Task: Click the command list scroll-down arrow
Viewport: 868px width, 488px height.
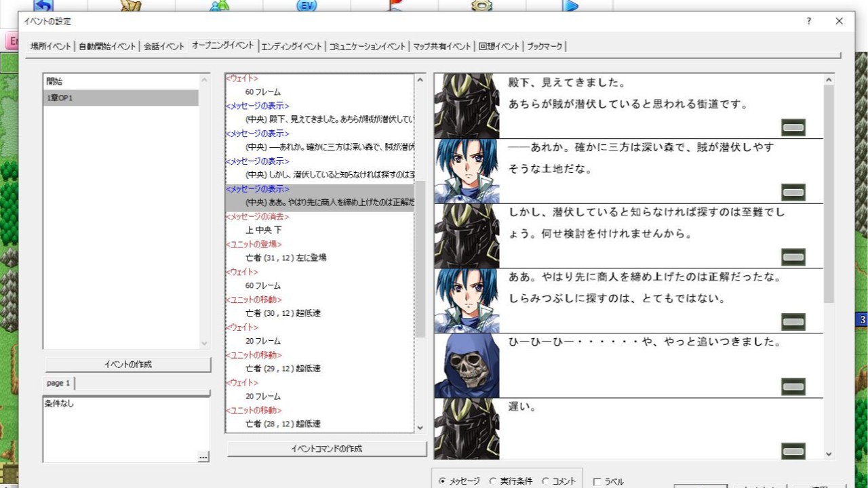Action: (x=420, y=428)
